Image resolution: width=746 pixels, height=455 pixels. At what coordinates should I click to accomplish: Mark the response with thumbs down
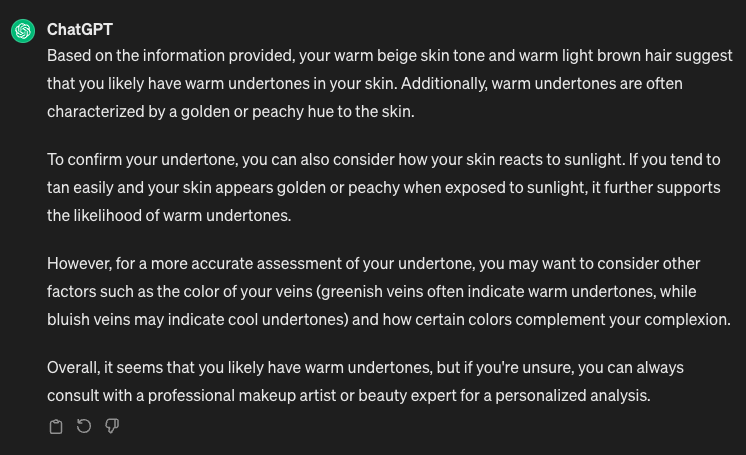point(112,427)
